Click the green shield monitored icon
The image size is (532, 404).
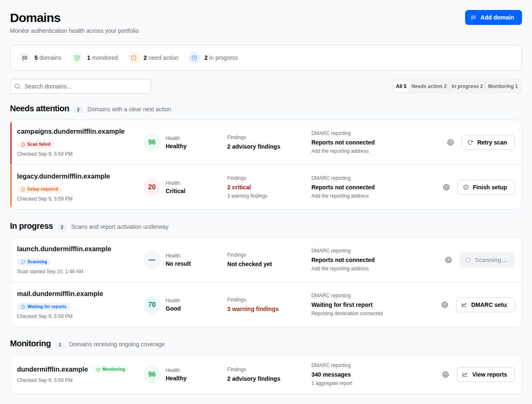77,58
